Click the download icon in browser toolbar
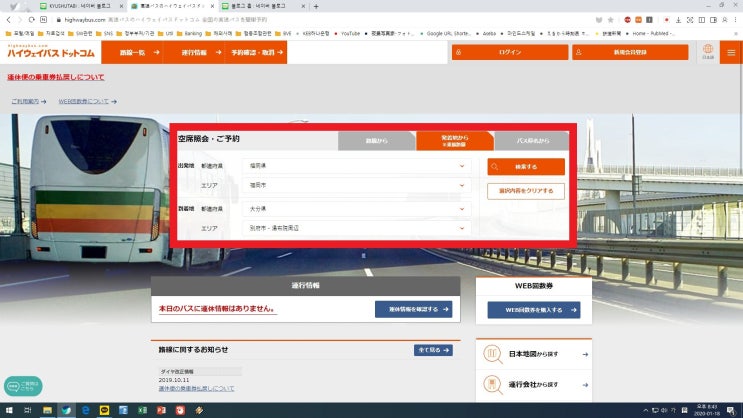 coord(678,20)
